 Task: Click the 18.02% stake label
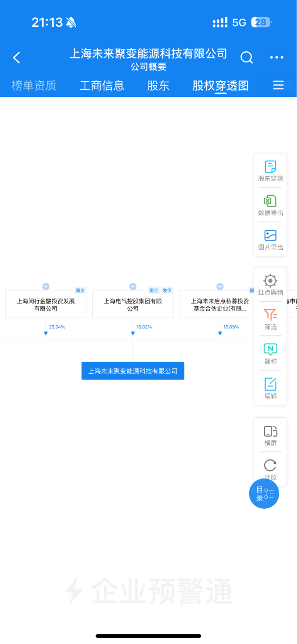[144, 327]
